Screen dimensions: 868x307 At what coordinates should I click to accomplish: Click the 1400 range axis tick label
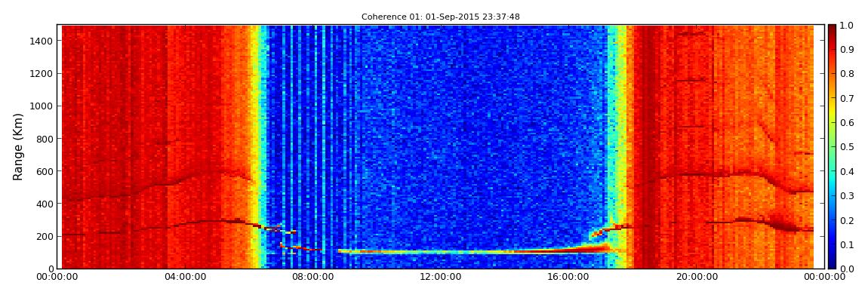(42, 41)
